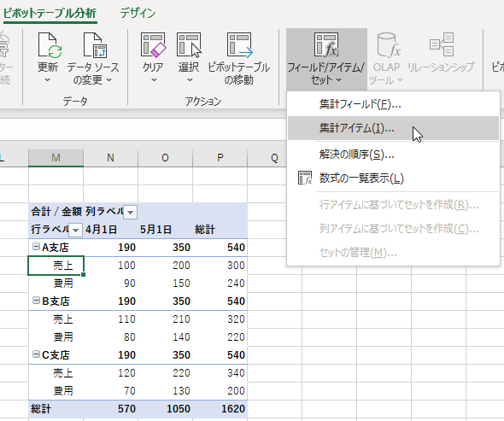
Task: Collapse the C支店 group
Action: 37,354
